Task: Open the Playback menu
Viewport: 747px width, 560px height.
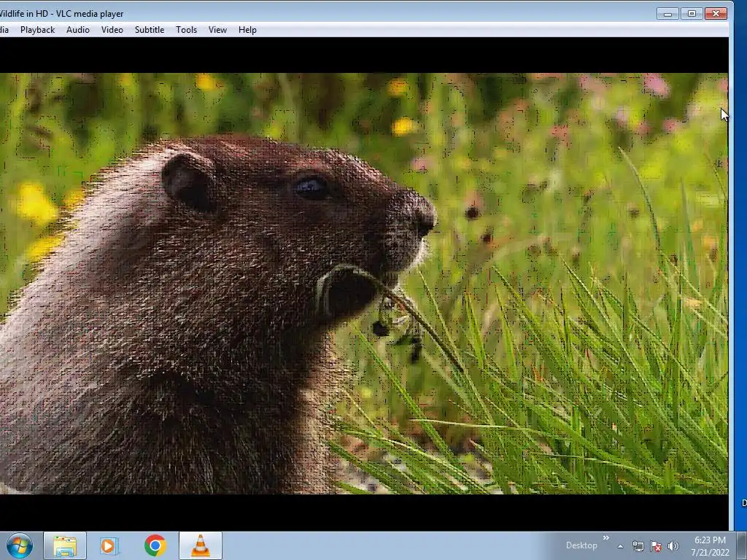Action: (x=37, y=29)
